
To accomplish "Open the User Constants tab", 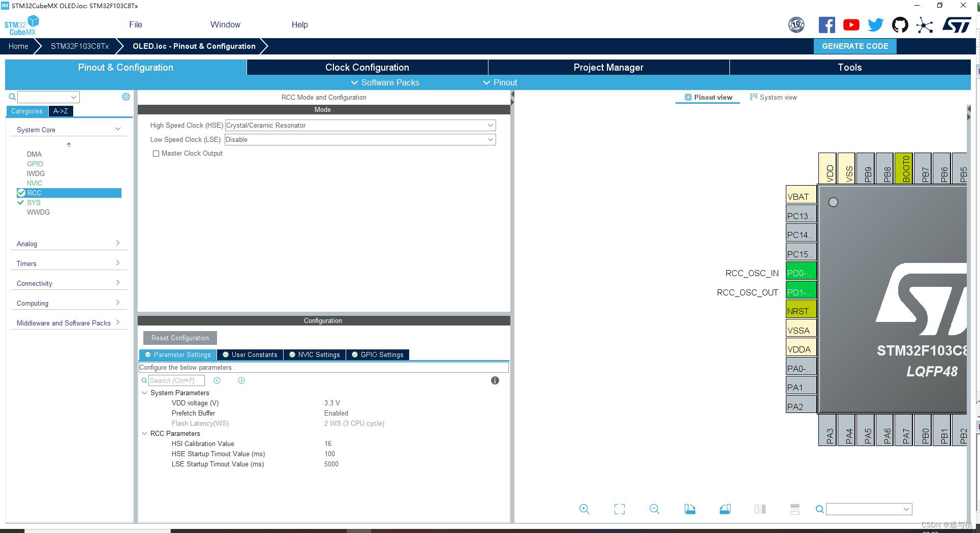I will pyautogui.click(x=250, y=354).
